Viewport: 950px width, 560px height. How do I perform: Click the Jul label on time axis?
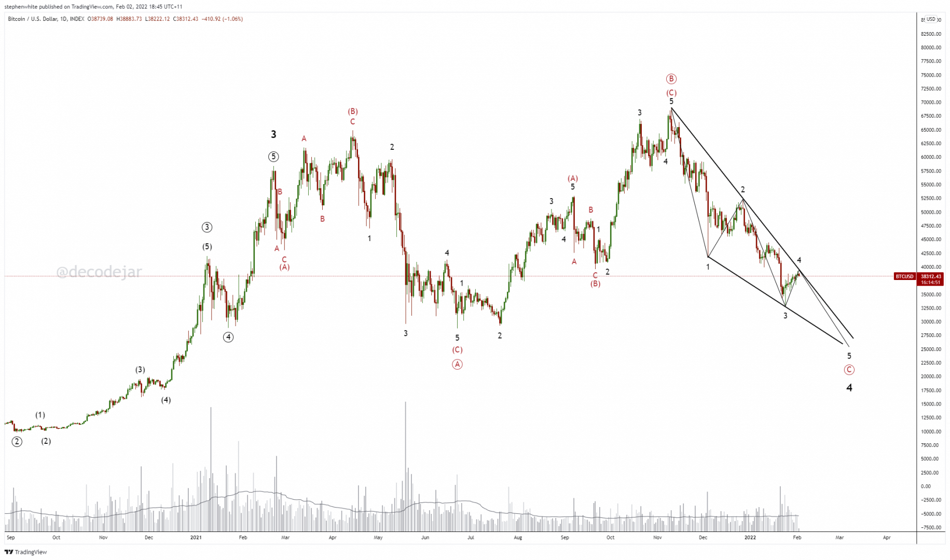(471, 538)
